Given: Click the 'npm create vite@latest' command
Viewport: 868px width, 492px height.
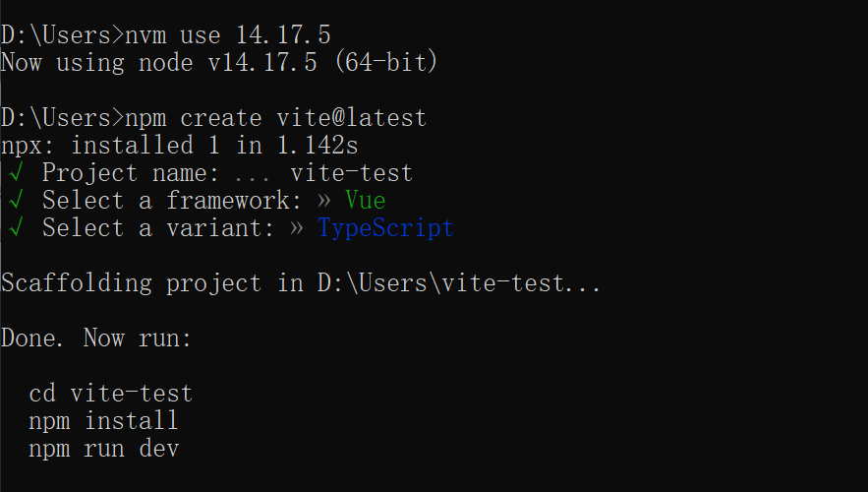Looking at the screenshot, I should click(276, 119).
